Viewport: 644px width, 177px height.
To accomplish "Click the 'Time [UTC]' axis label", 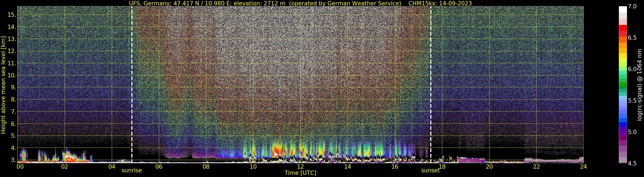I will click(300, 173).
